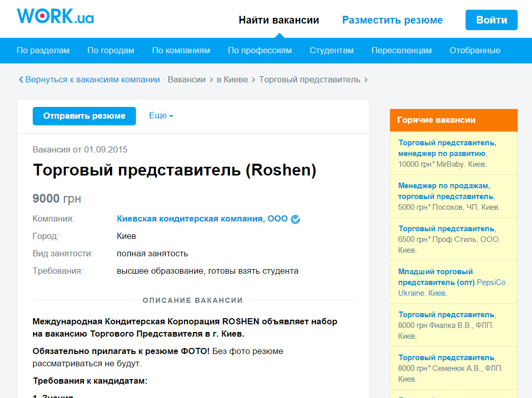The width and height of the screenshot is (532, 398).
Task: Click 'высшее образование, готовы взять студента' text
Action: coord(207,271)
